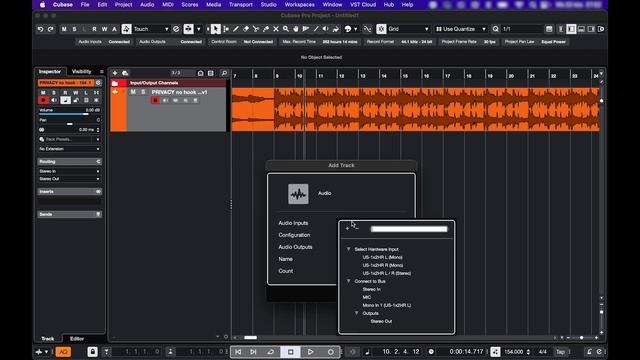Choose Stereo Out under Outputs
The height and width of the screenshot is (360, 640).
tap(381, 321)
